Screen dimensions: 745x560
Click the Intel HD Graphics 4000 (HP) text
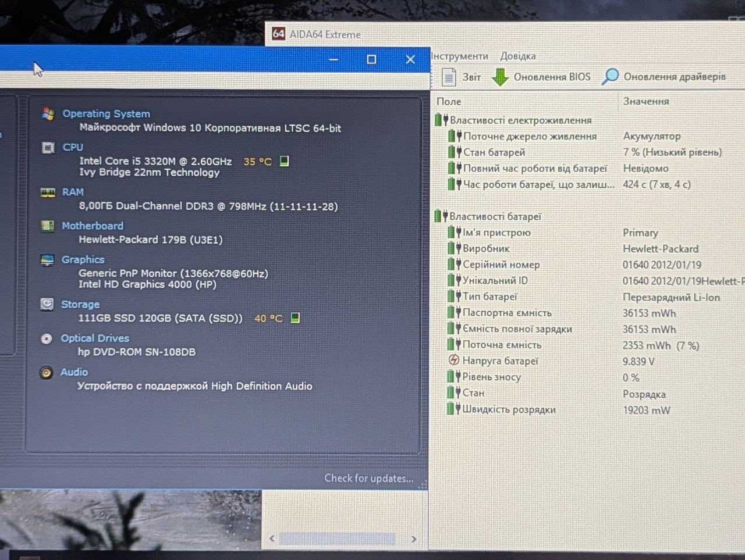coord(147,284)
